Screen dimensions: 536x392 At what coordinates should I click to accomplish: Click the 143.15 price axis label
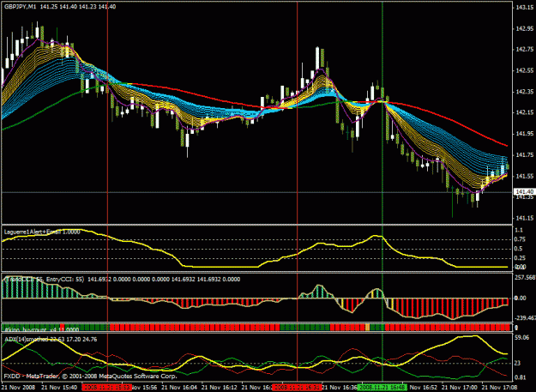coord(525,8)
